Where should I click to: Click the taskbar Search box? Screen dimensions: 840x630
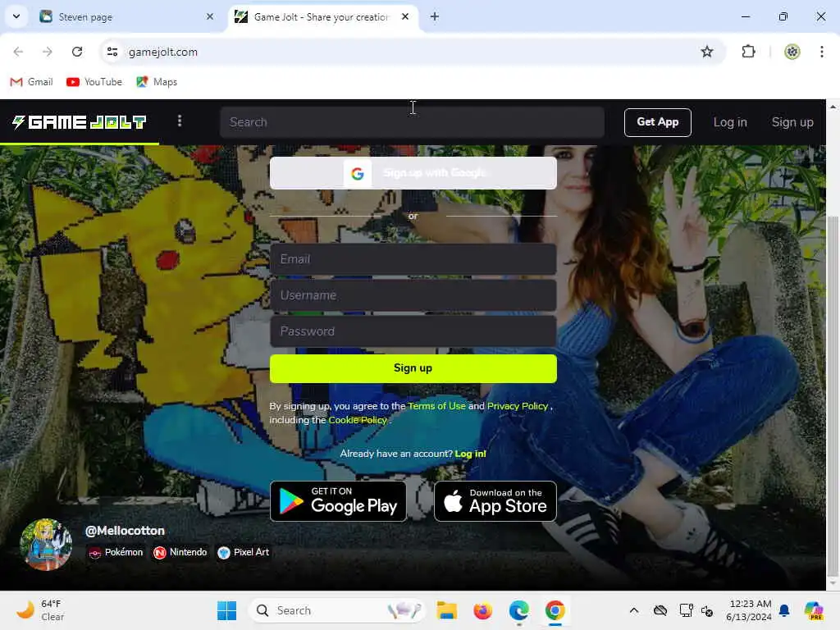pyautogui.click(x=337, y=610)
